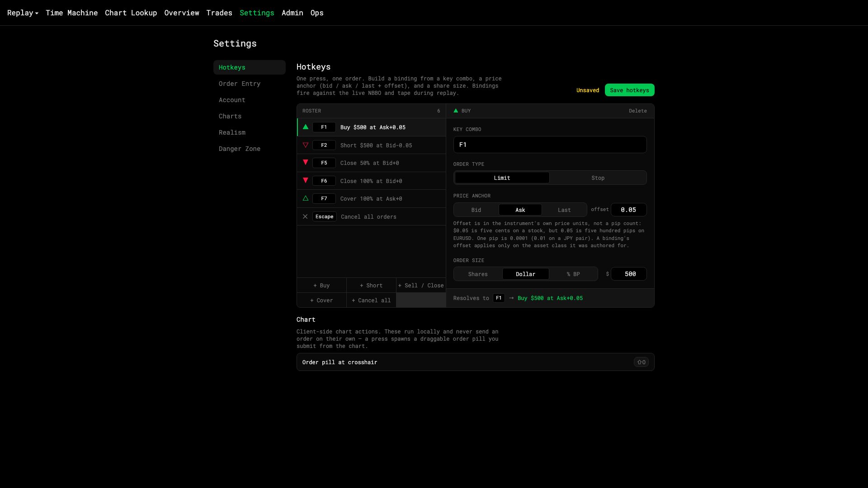
Task: Set price anchor to Ask
Action: (x=520, y=210)
